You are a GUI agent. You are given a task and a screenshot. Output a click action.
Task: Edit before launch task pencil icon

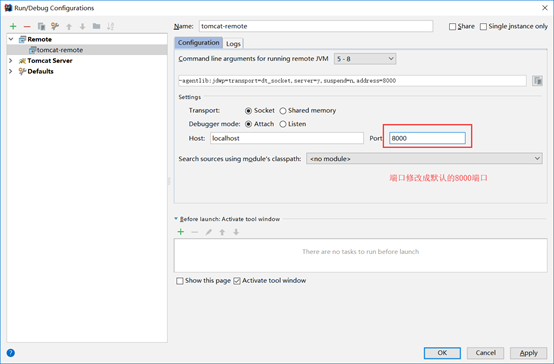tap(208, 232)
